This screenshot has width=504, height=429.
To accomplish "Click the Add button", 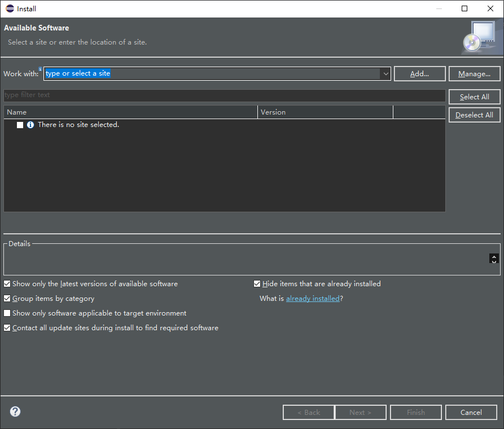I will coord(419,73).
